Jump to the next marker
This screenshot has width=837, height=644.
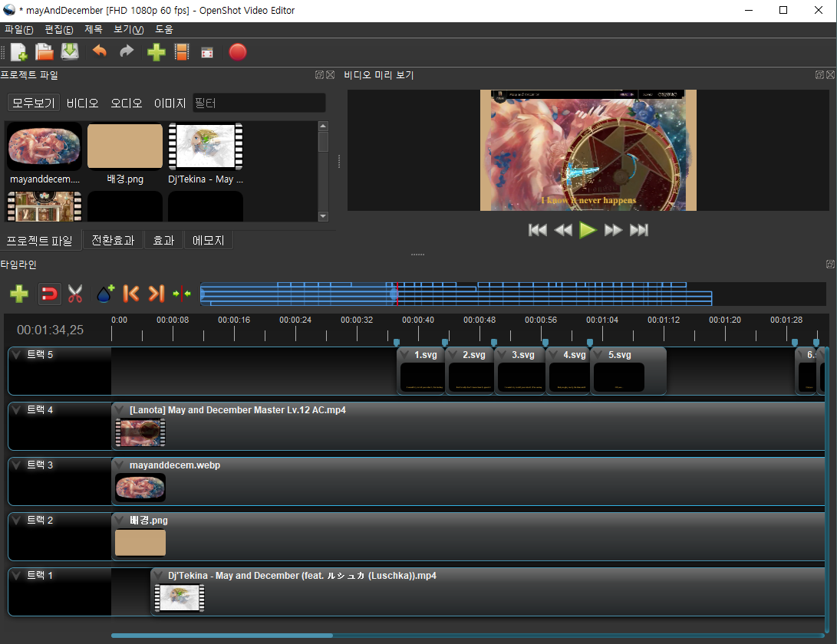pyautogui.click(x=157, y=294)
